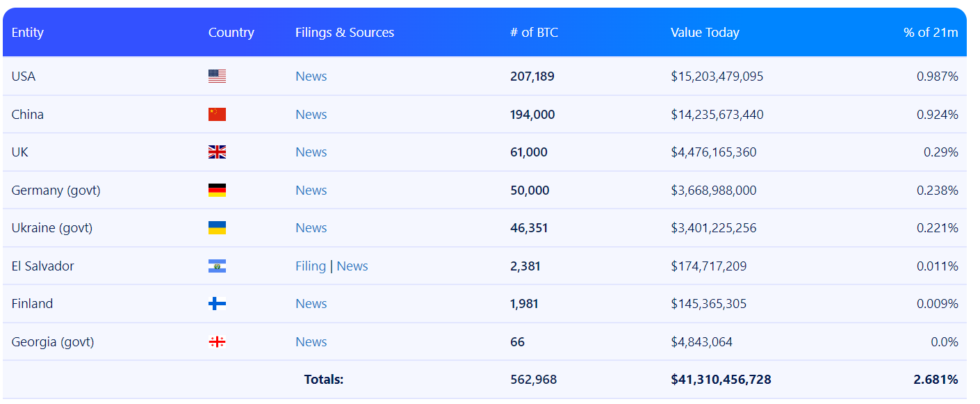Select the UK entity cell
The image size is (980, 404).
tap(20, 152)
